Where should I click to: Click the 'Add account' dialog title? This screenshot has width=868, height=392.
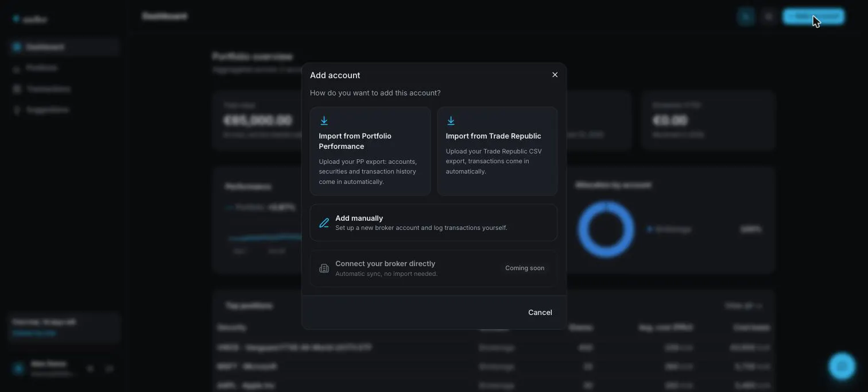pos(335,75)
